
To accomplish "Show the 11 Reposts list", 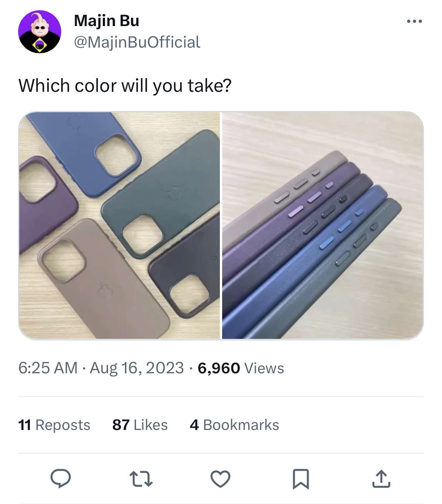I will click(54, 425).
